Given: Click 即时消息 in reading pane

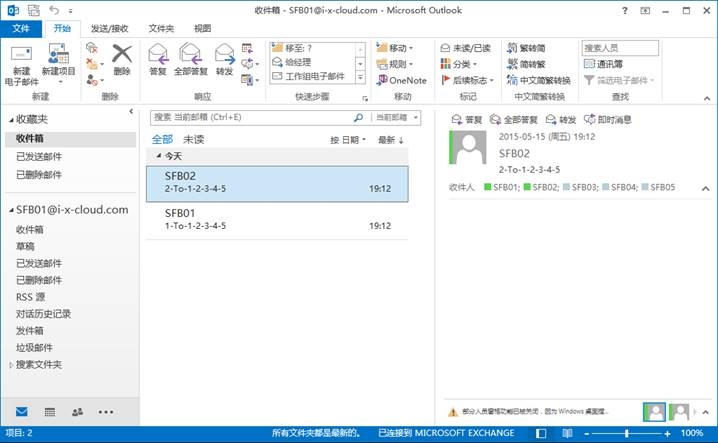Looking at the screenshot, I should click(x=608, y=120).
